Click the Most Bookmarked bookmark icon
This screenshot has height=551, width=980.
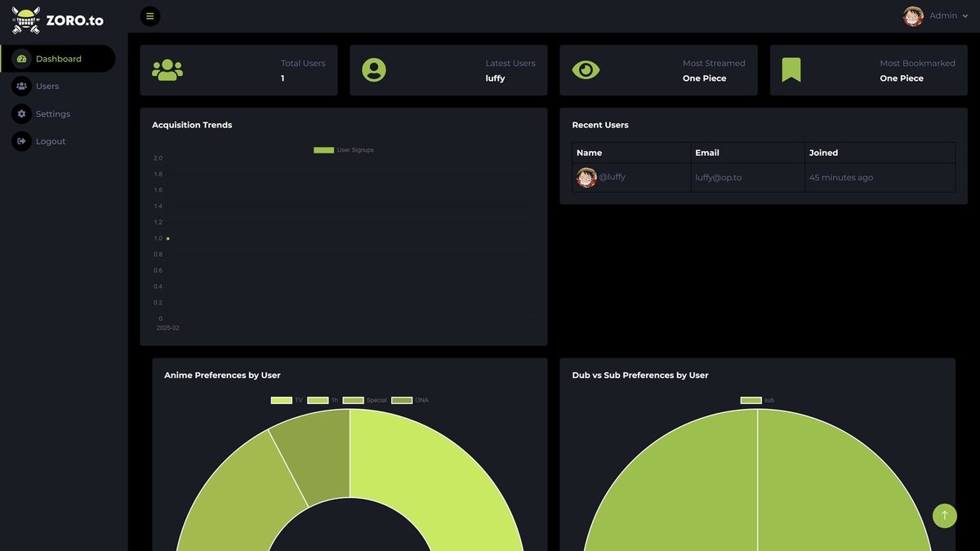click(x=791, y=70)
